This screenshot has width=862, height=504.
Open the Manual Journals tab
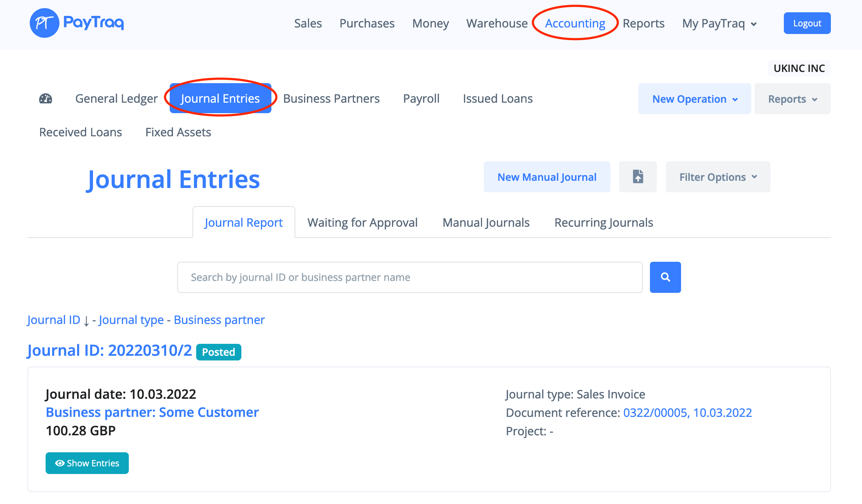tap(486, 222)
